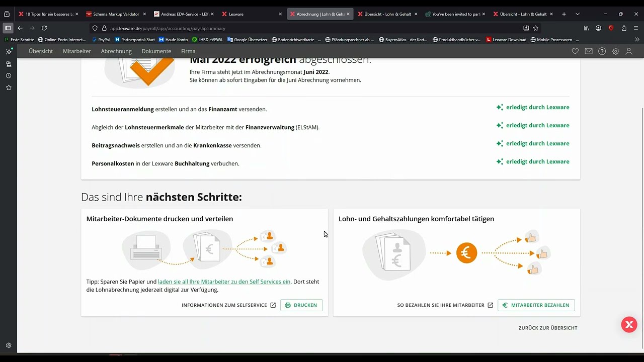Click ZURÜCK ZUR ÜBERSICHT
Viewport: 644px width, 362px height.
pyautogui.click(x=548, y=328)
